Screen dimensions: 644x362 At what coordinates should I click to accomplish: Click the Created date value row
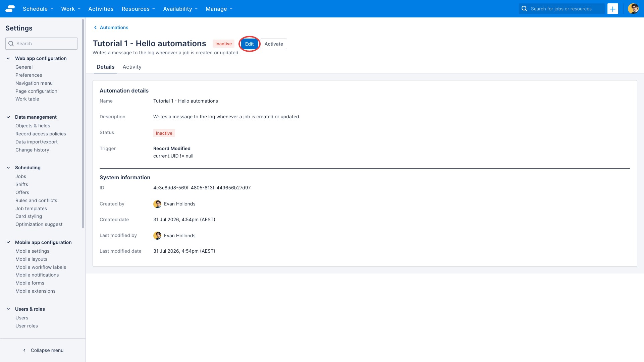184,220
